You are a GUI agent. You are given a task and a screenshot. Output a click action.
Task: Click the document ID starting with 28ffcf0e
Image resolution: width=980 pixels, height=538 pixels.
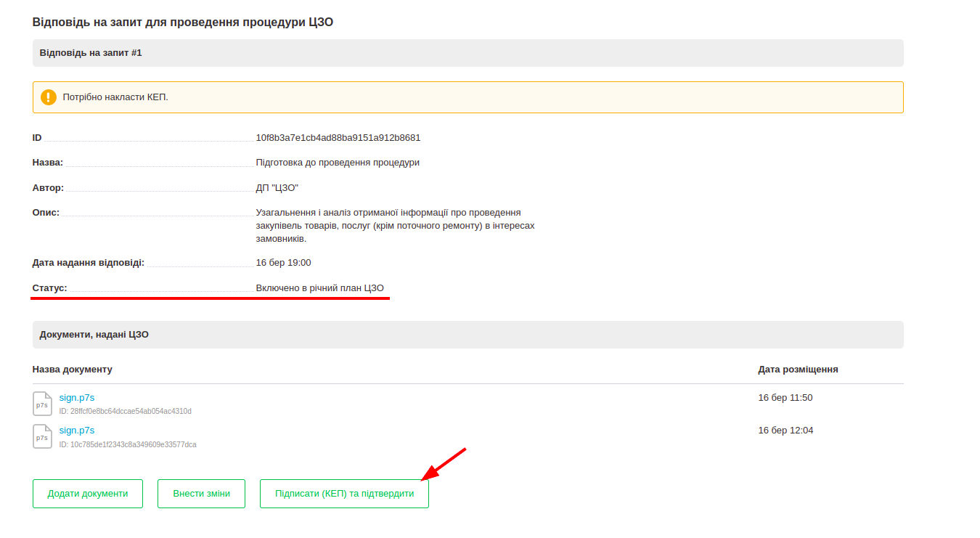tap(126, 412)
